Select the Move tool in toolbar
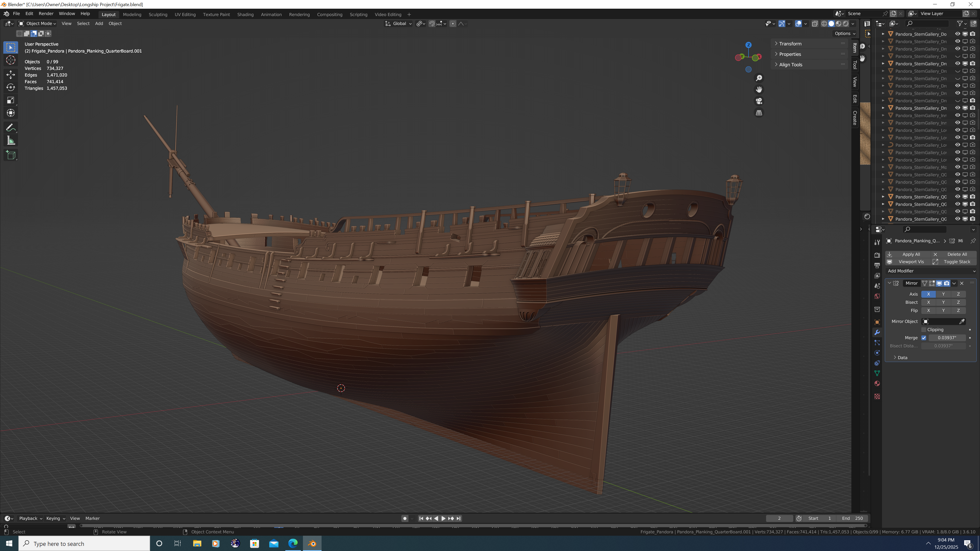This screenshot has width=980, height=551. pyautogui.click(x=11, y=74)
